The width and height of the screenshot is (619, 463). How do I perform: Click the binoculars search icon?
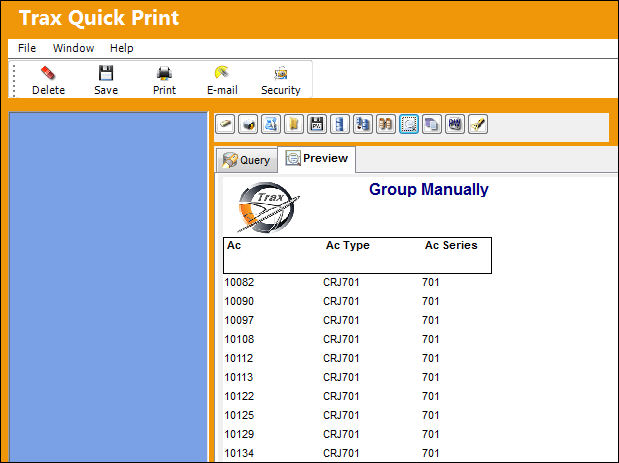(x=386, y=124)
